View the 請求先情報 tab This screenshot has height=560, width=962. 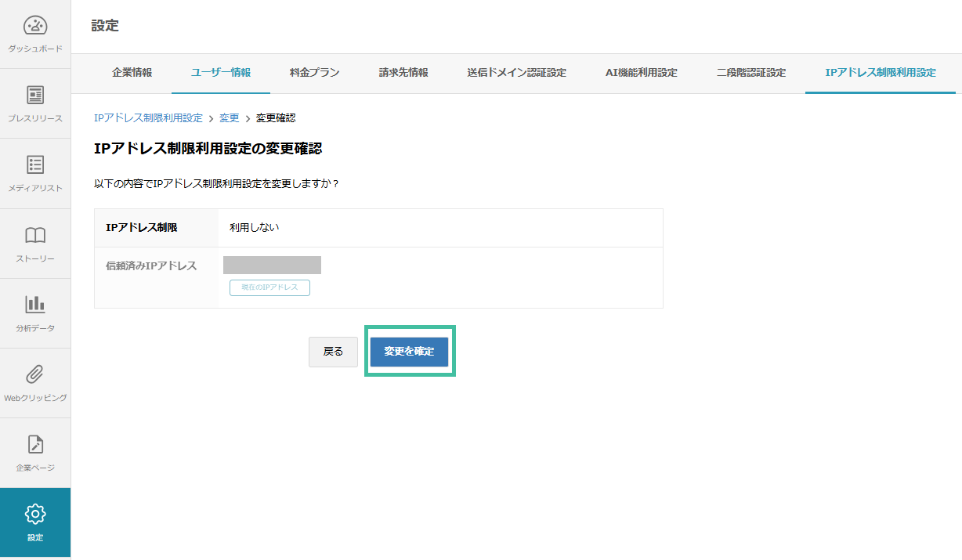pos(403,74)
